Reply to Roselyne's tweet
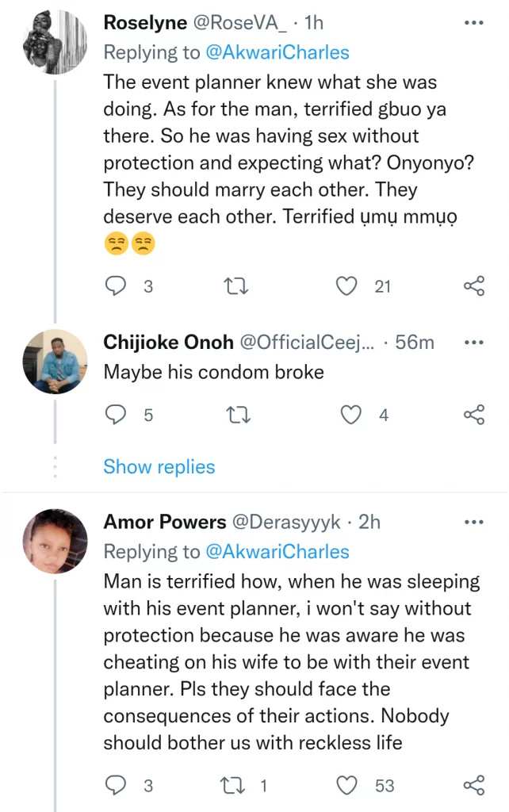Viewport: 509px width, 812px height. [116, 286]
